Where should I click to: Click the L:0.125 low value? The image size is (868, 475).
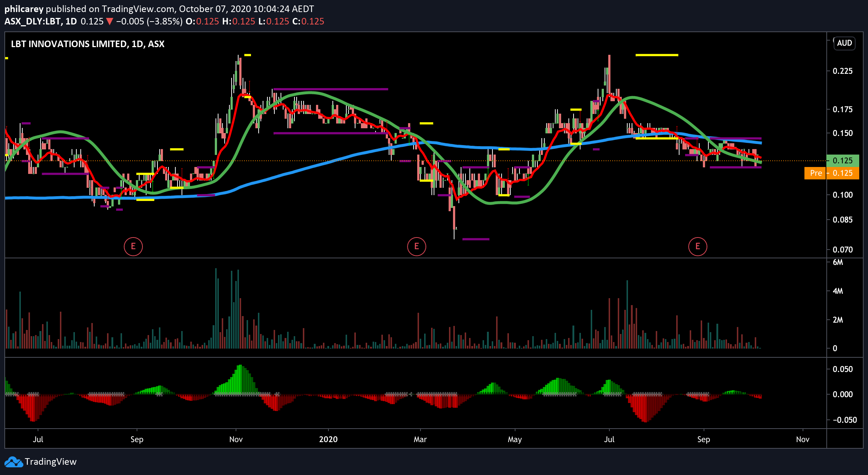[x=274, y=22]
